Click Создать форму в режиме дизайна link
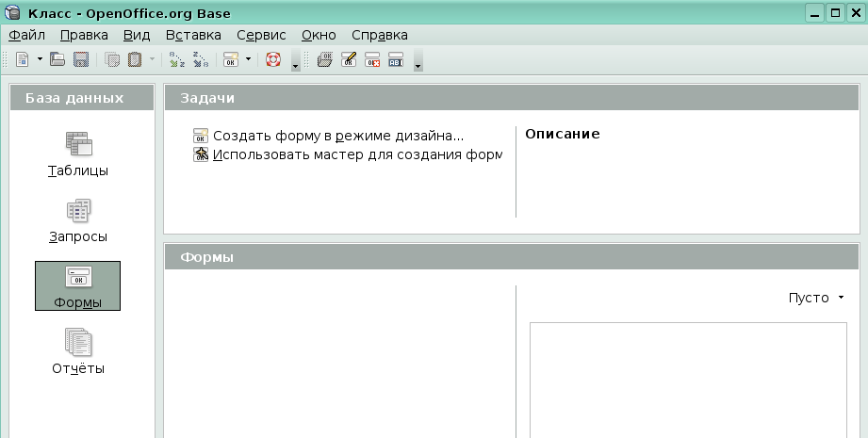 [x=337, y=136]
